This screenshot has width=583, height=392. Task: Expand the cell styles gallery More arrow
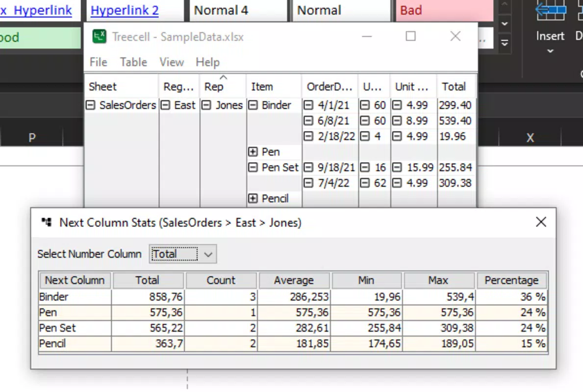(x=505, y=43)
